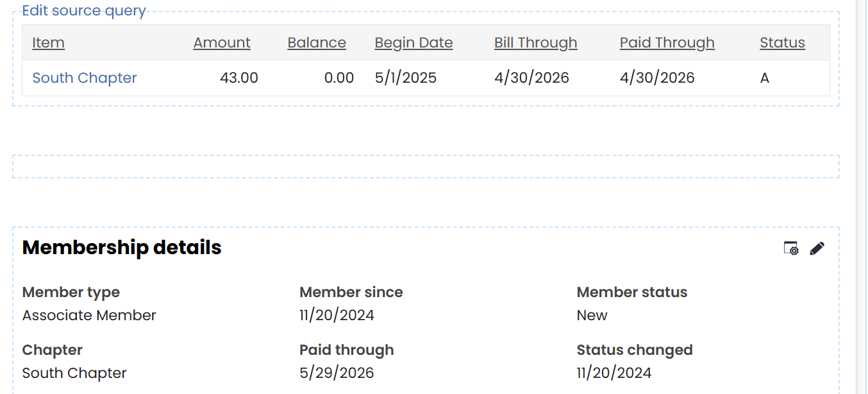Sort by the Status column header
Image resolution: width=868 pixels, height=394 pixels.
click(783, 42)
